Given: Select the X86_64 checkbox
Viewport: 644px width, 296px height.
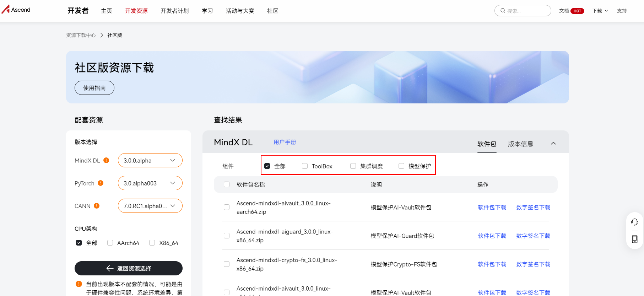Looking at the screenshot, I should [152, 243].
